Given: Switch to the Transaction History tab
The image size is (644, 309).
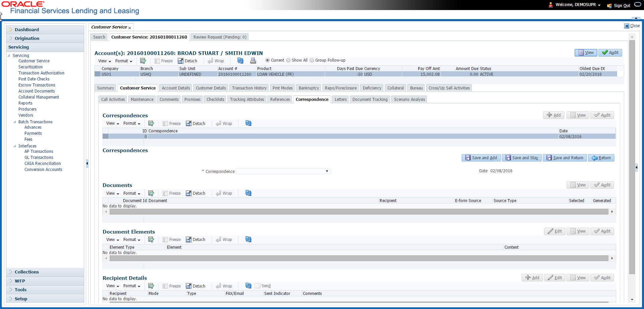Looking at the screenshot, I should point(249,88).
